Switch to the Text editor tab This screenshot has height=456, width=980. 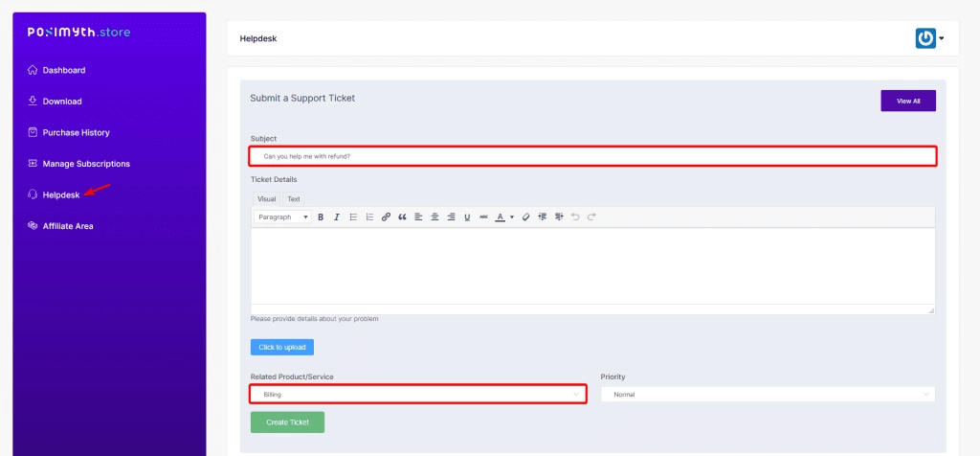point(294,199)
